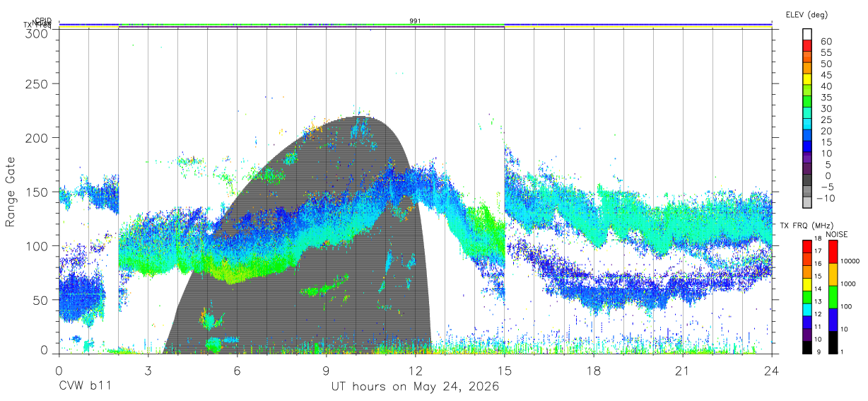Click the range gate tick label "200"
868x401 pixels.
coord(37,138)
